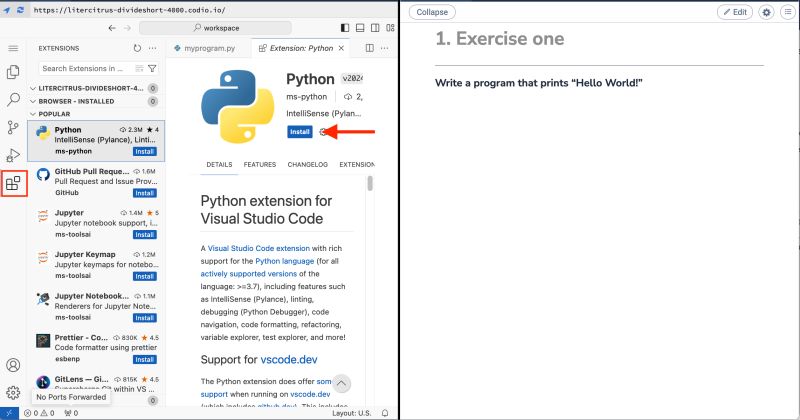Switch to the myprogram.py tab
This screenshot has width=800, height=420.
209,48
